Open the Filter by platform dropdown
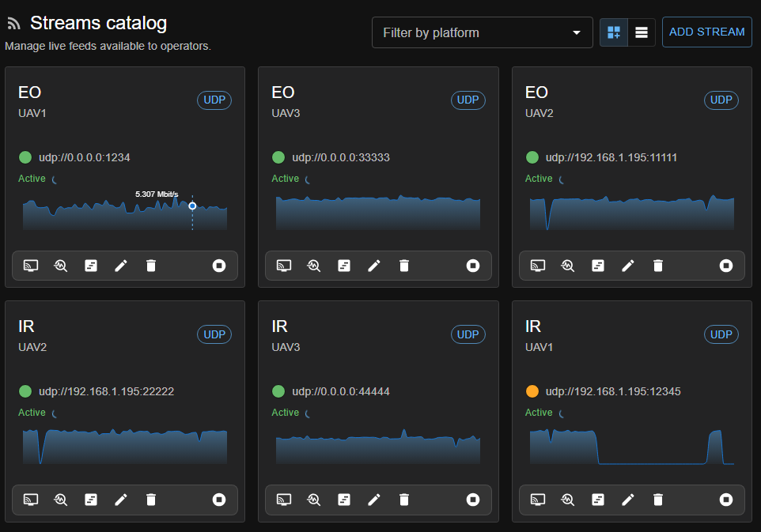The height and width of the screenshot is (532, 761). point(482,32)
